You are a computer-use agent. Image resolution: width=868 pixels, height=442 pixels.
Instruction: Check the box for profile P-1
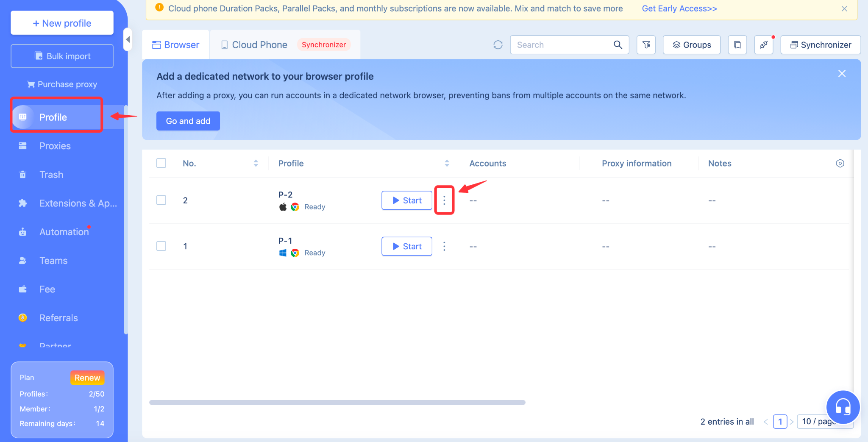click(161, 246)
